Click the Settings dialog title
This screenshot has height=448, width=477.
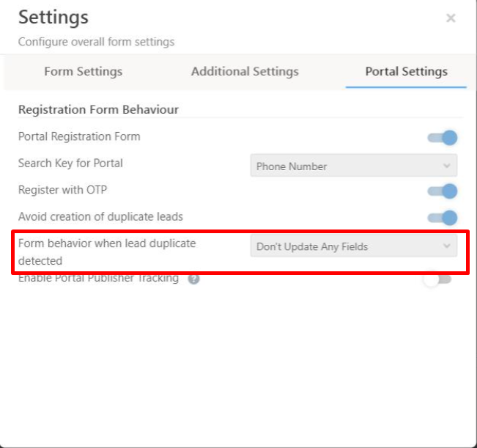53,17
